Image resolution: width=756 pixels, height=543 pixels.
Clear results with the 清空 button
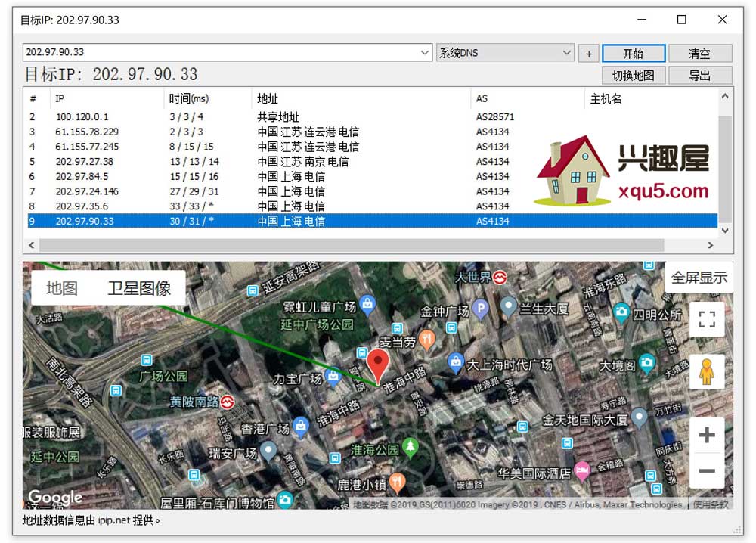coord(700,53)
